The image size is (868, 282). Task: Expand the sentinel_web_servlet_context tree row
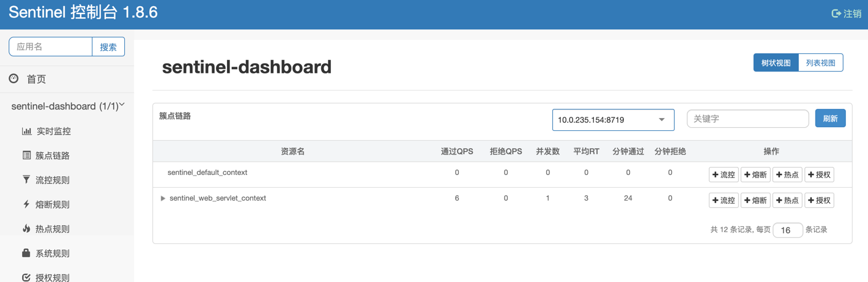coord(163,198)
